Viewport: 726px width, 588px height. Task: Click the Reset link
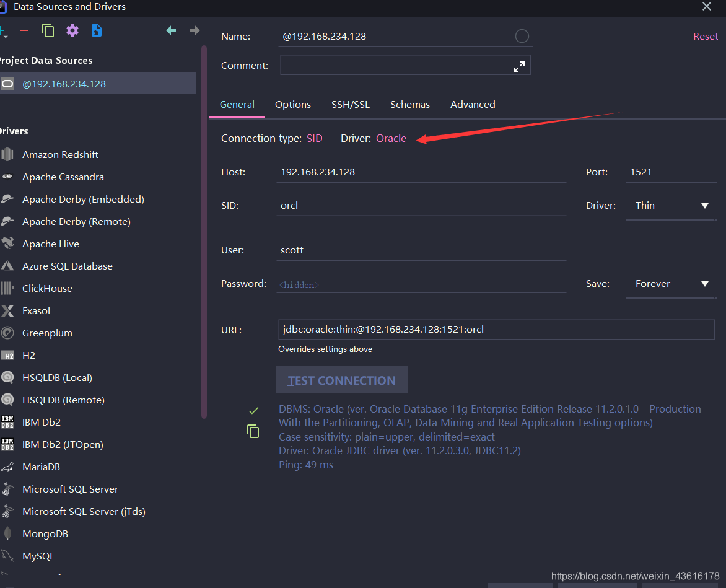706,36
